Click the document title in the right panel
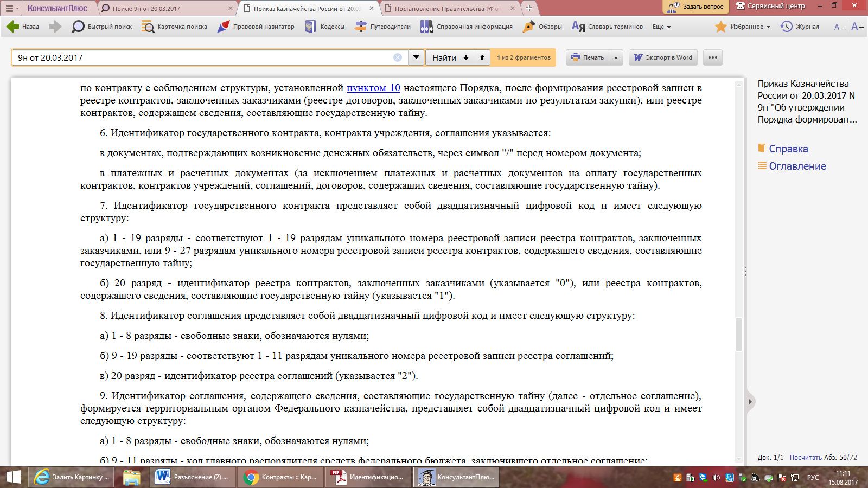Screen dimensions: 868x488 pos(807,101)
